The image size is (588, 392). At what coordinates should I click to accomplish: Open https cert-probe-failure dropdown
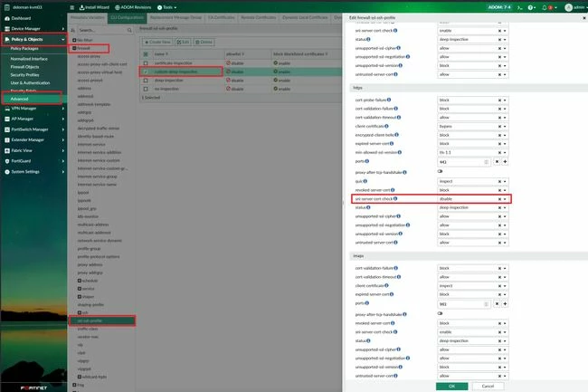click(x=473, y=100)
